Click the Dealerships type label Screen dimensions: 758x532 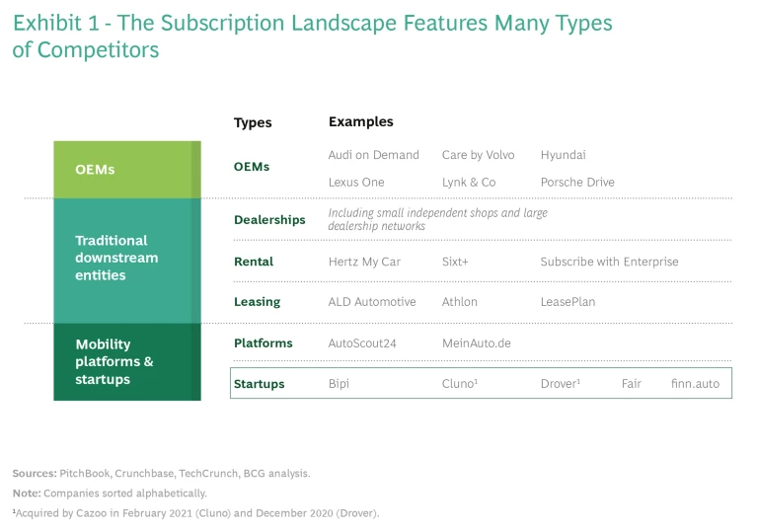pyautogui.click(x=269, y=220)
